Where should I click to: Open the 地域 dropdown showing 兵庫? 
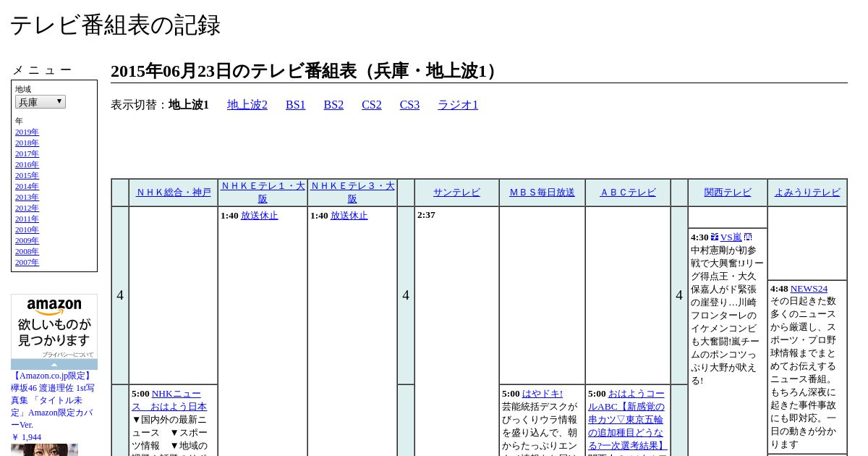tap(41, 102)
